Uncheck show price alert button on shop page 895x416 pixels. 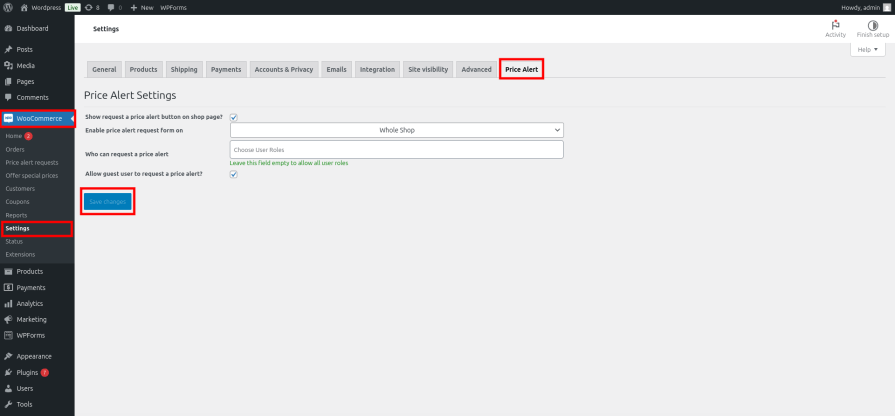(x=233, y=117)
